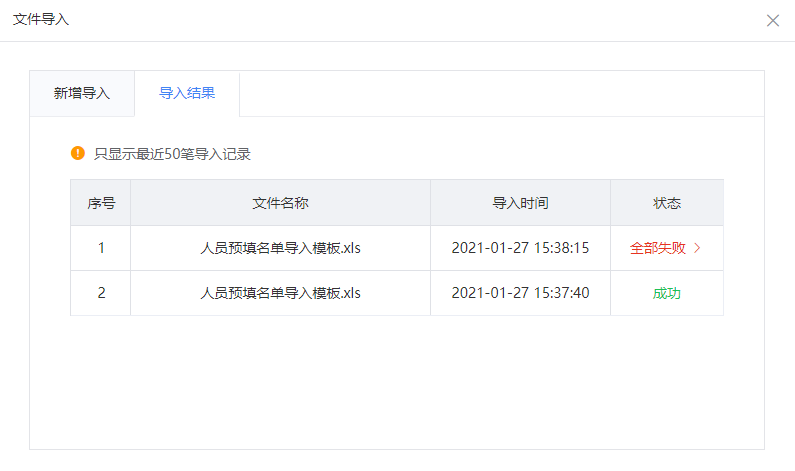The width and height of the screenshot is (795, 471).
Task: Click the 文件导入 dialog title
Action: click(41, 19)
